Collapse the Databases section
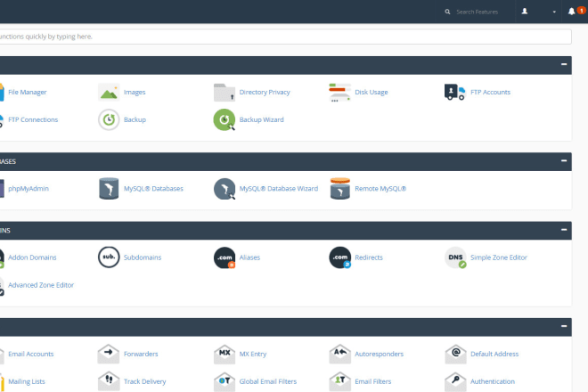588x392 pixels. tap(564, 160)
